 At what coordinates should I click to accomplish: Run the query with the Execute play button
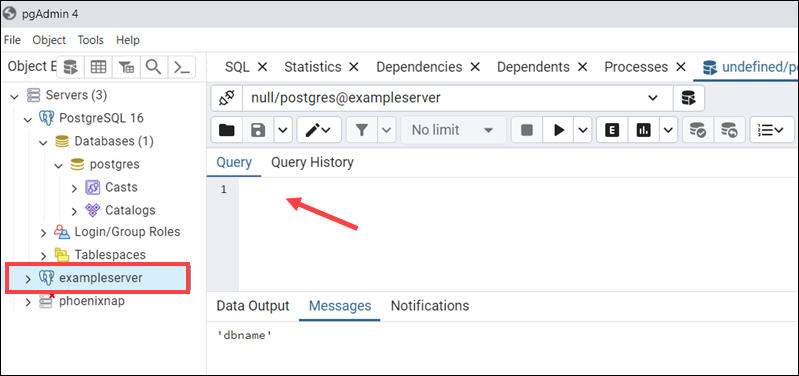(559, 130)
